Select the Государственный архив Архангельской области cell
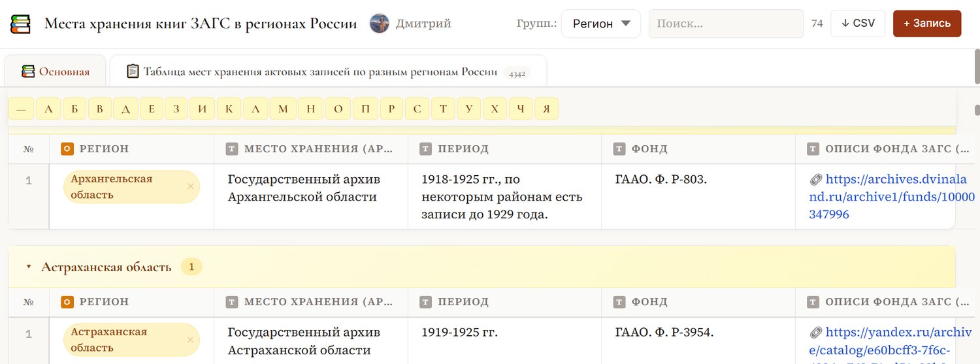Image resolution: width=980 pixels, height=364 pixels. [x=311, y=196]
